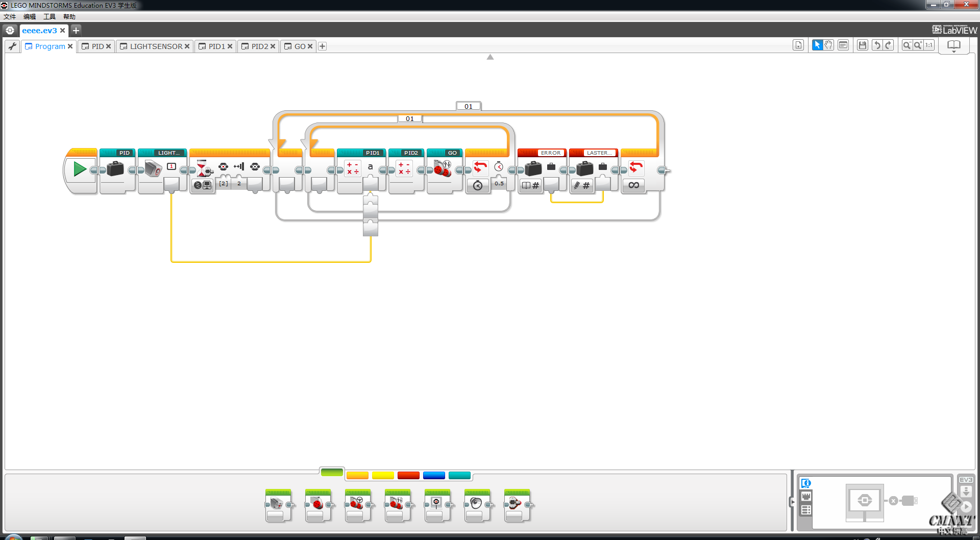Open LASTER variable write mode selector
The width and height of the screenshot is (980, 540).
click(x=582, y=185)
